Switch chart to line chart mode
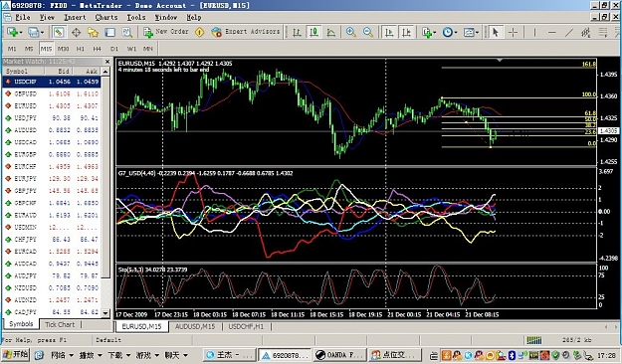This screenshot has width=622, height=364. point(330,32)
